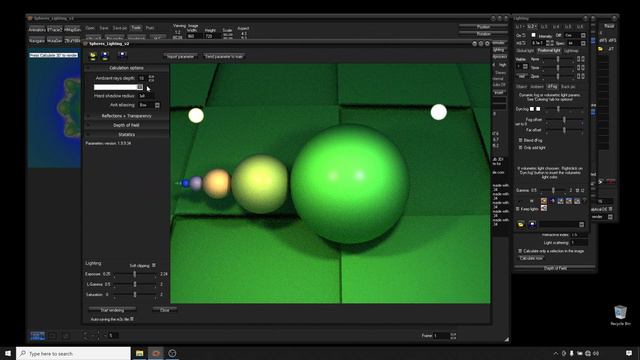Save light preset with disk icon in Lighting window

532,224
